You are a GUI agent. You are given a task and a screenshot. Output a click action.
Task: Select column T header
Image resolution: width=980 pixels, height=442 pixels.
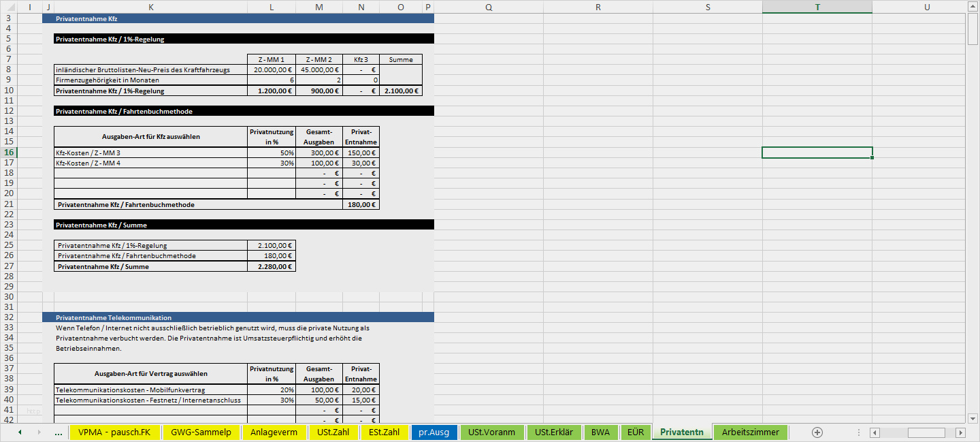coord(817,7)
